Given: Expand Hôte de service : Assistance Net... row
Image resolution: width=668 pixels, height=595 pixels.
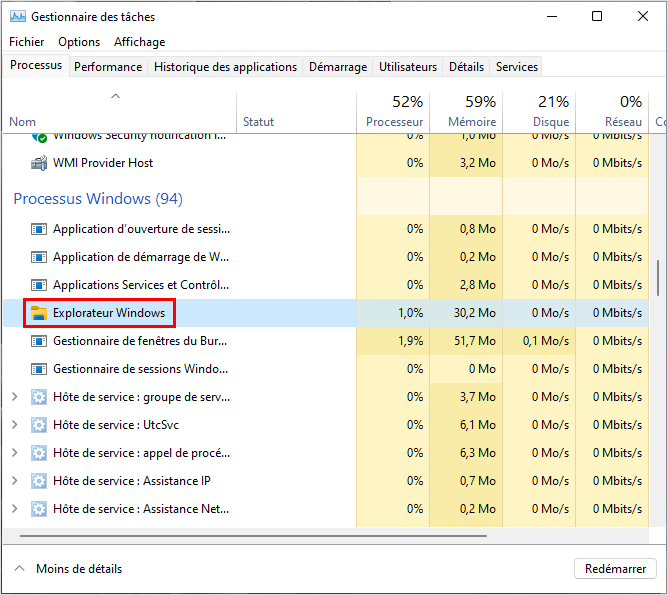Looking at the screenshot, I should (x=15, y=509).
